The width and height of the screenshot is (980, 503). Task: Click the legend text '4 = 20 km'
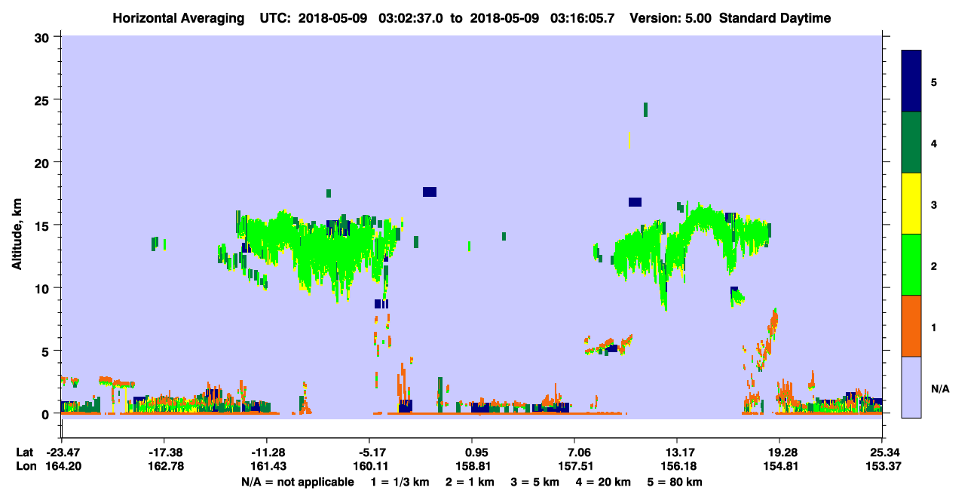(604, 482)
